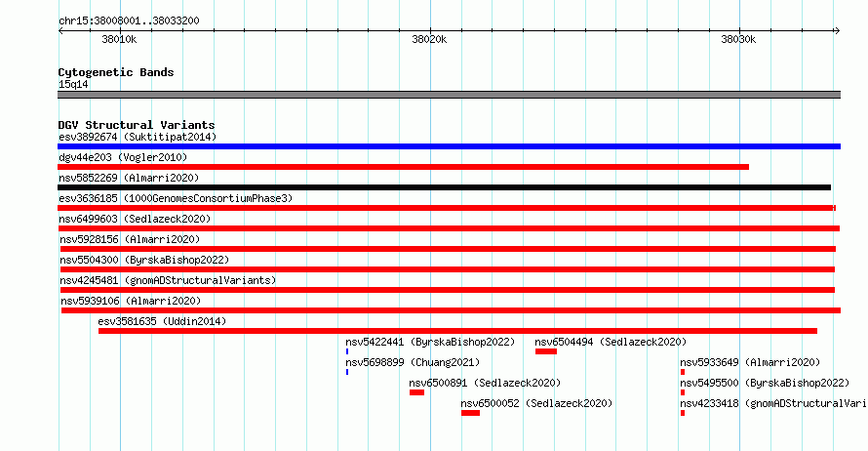Image resolution: width=868 pixels, height=451 pixels.
Task: Open nsv5933649 (Almarri2020) label
Action: click(750, 362)
